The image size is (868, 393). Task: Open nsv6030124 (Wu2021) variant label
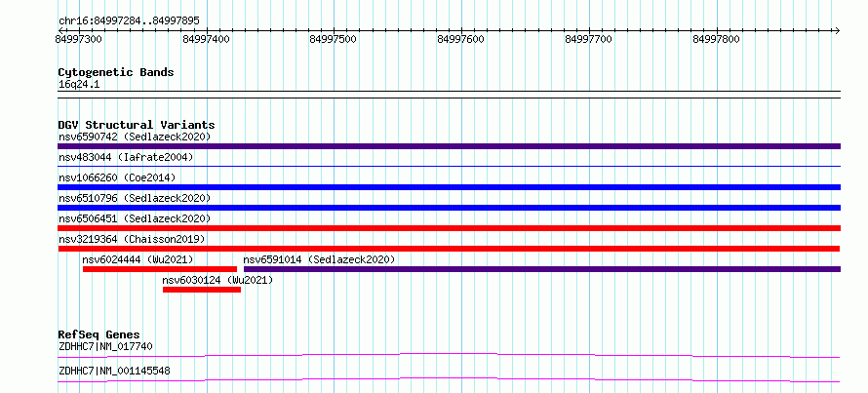pyautogui.click(x=217, y=280)
